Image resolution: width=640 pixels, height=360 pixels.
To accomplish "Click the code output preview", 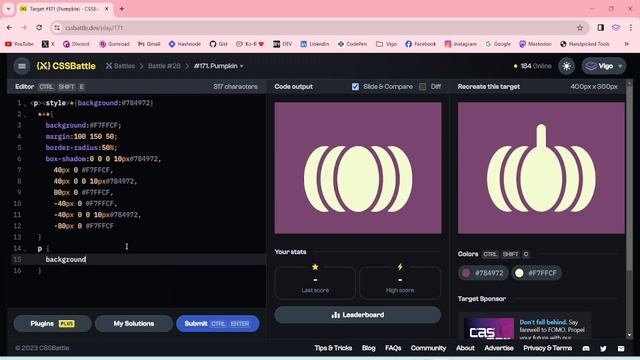I will [x=358, y=168].
